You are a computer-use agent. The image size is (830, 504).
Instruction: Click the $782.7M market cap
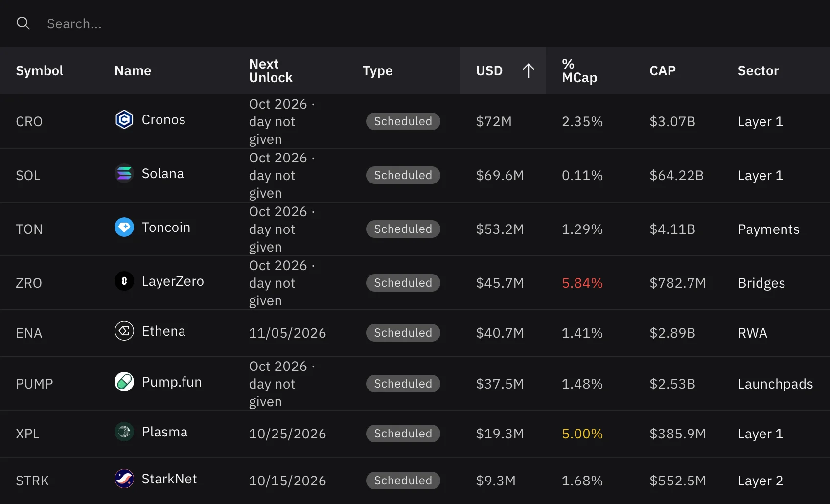click(x=677, y=283)
